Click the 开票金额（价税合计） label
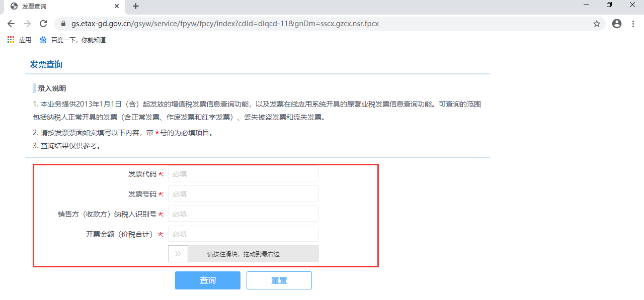This screenshot has height=300, width=644. tap(125, 234)
